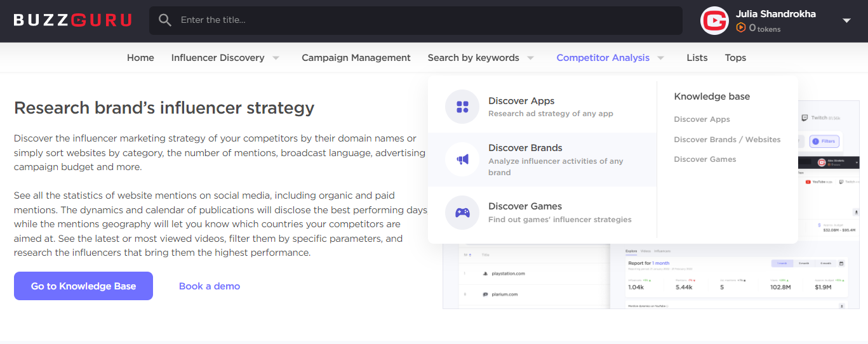Expand the Influencer Discovery arrow
This screenshot has height=344, width=868.
coord(276,58)
